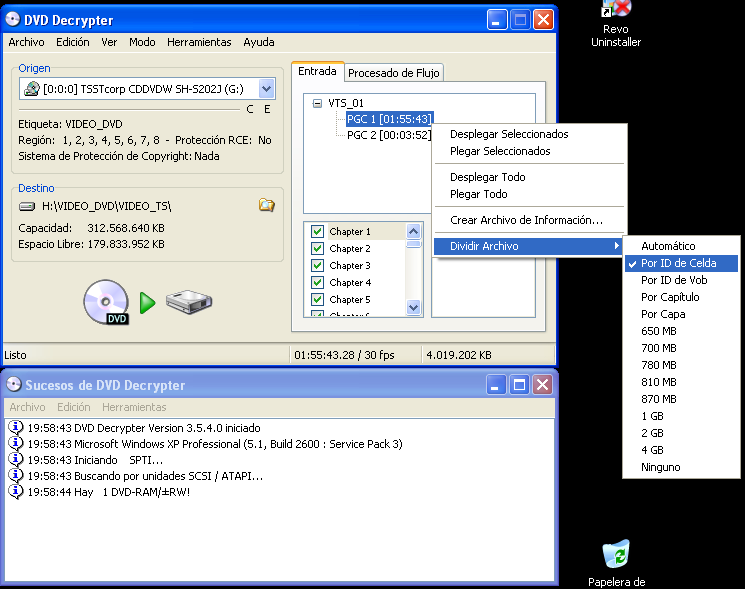Choose Crear Archivo de Información from context menu
This screenshot has width=745, height=589.
[x=526, y=220]
